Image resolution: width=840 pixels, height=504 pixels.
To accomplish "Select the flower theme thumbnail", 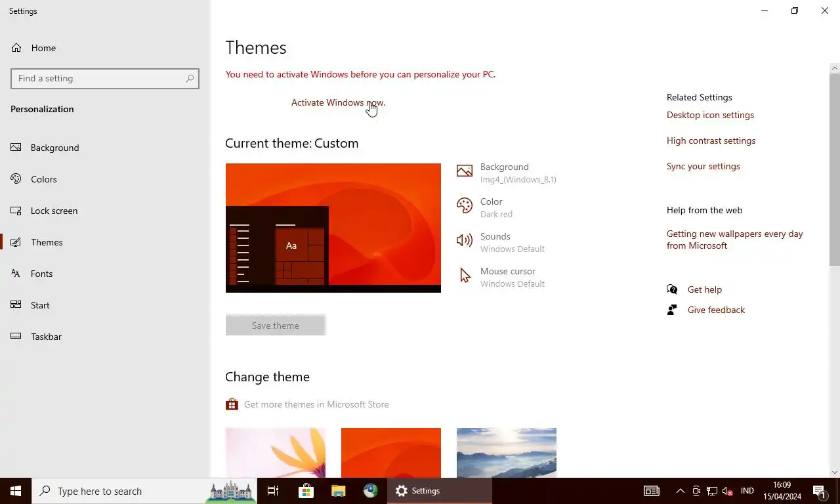I will point(276,453).
